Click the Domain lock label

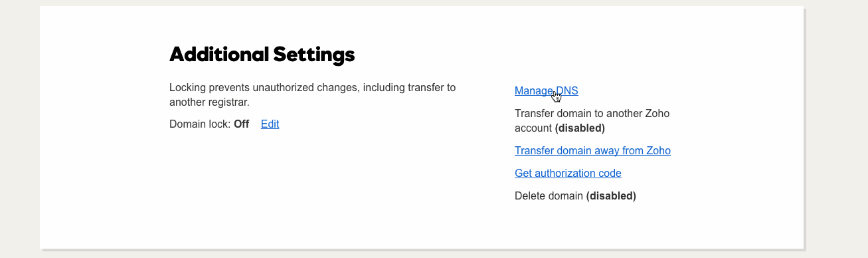tap(200, 124)
